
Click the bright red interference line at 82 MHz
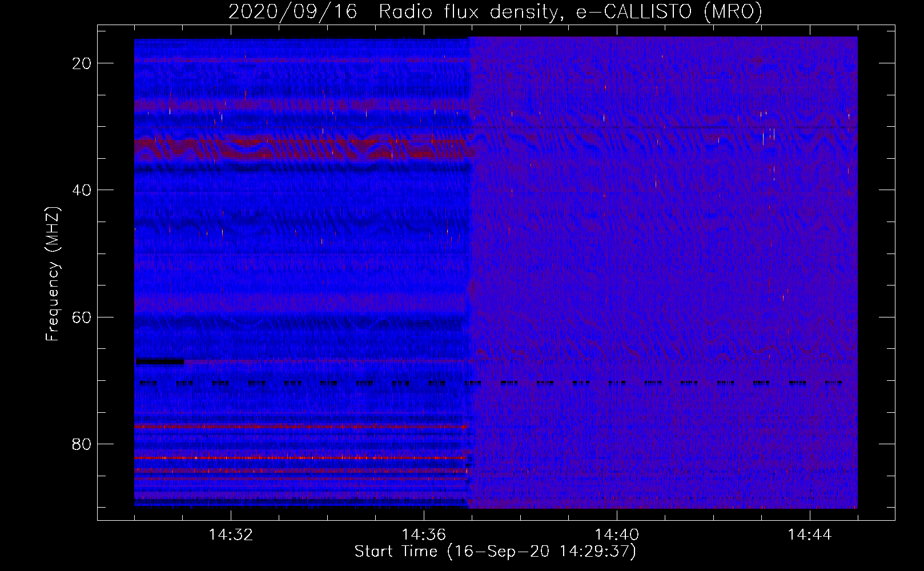pyautogui.click(x=302, y=458)
